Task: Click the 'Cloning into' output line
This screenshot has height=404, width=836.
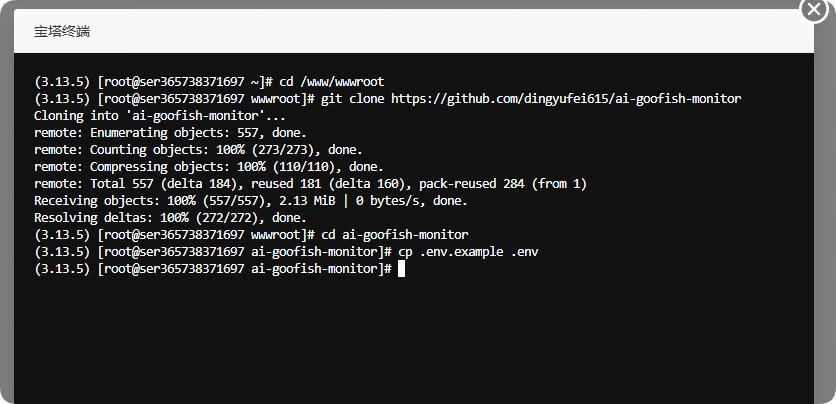Action: click(x=160, y=116)
